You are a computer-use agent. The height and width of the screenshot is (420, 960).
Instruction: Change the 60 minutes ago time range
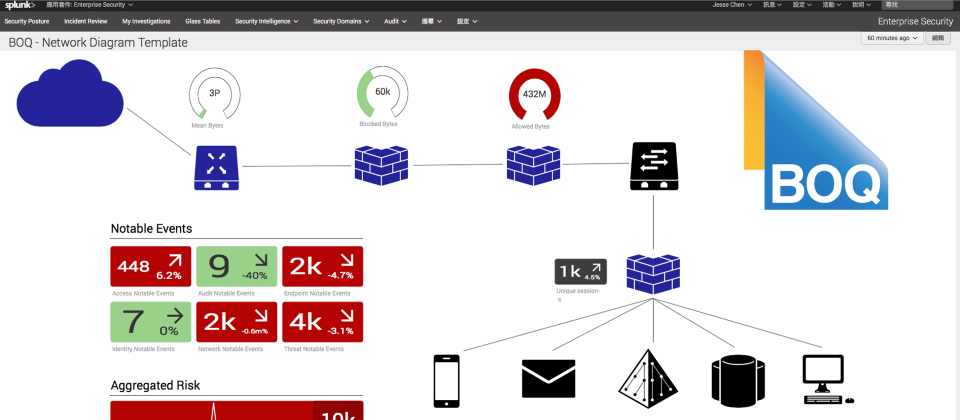pyautogui.click(x=892, y=38)
